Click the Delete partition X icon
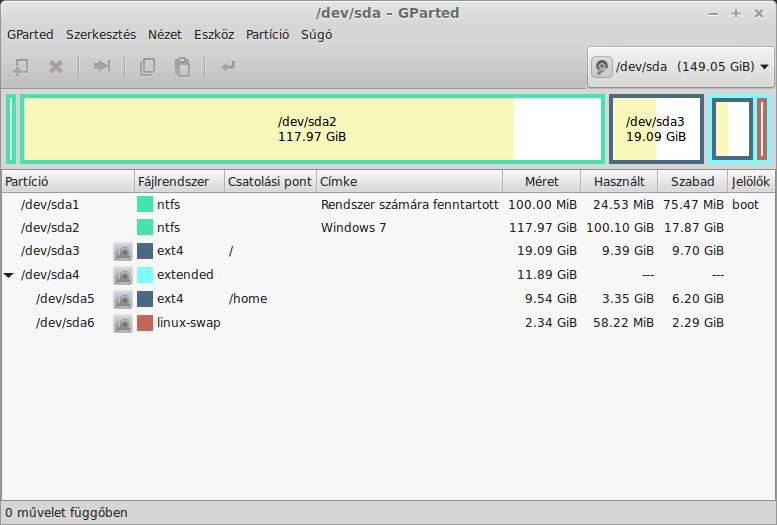The width and height of the screenshot is (777, 525). coord(56,66)
